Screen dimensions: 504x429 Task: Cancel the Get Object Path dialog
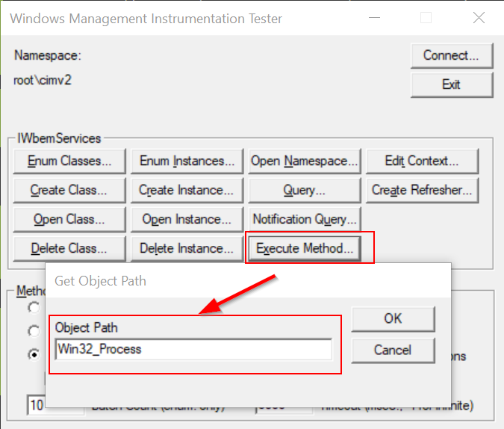click(393, 350)
